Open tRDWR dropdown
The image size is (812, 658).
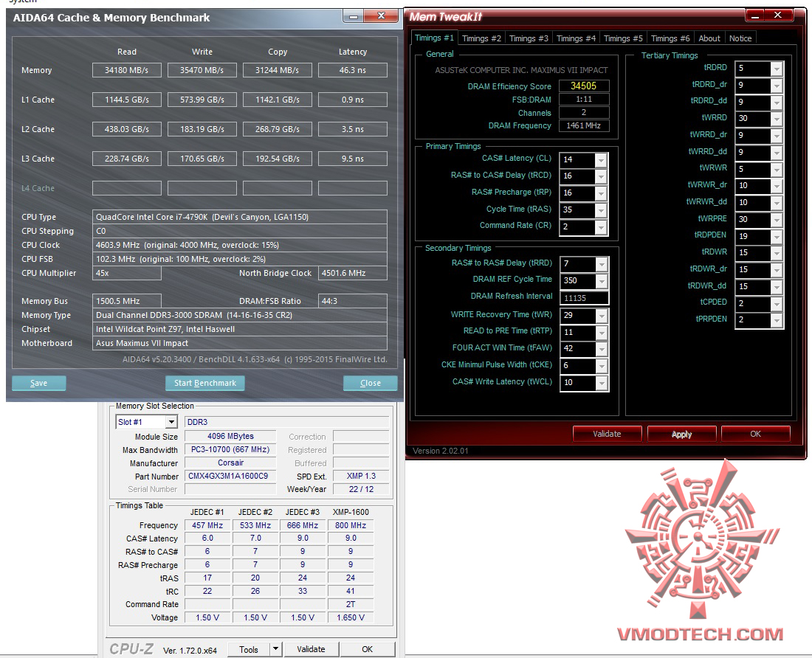[777, 254]
